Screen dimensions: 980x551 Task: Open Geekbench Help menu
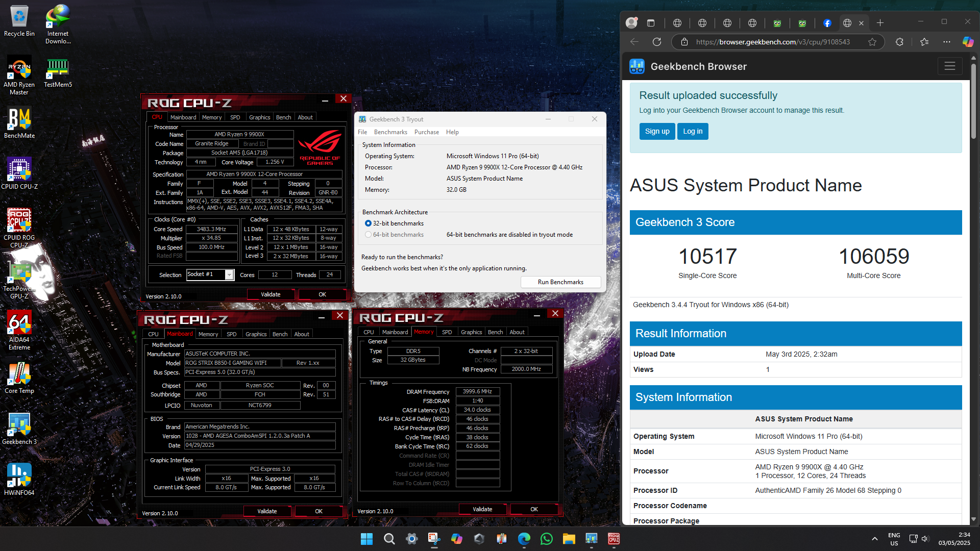(452, 132)
